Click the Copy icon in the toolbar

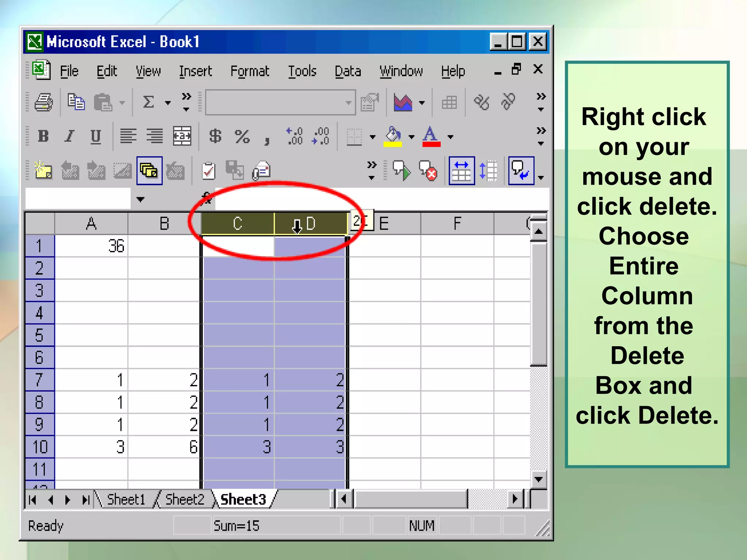pos(76,102)
